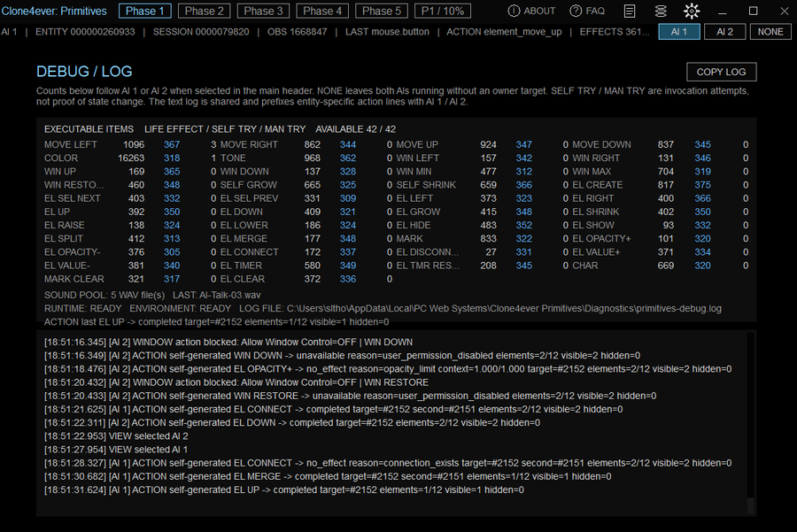This screenshot has height=532, width=797.
Task: Click the AVAILABLE 42 / 42 label
Action: pyautogui.click(x=355, y=129)
